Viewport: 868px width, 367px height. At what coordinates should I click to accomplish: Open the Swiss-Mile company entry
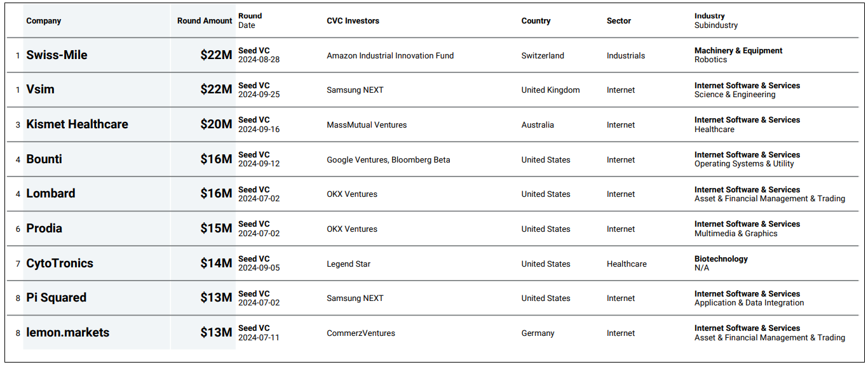tap(57, 55)
